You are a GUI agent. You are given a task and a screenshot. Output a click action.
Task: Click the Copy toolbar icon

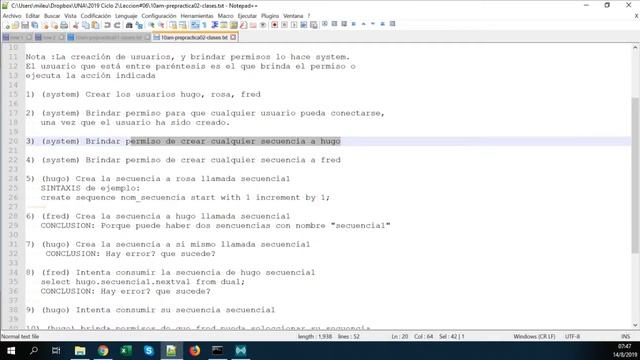click(85, 25)
